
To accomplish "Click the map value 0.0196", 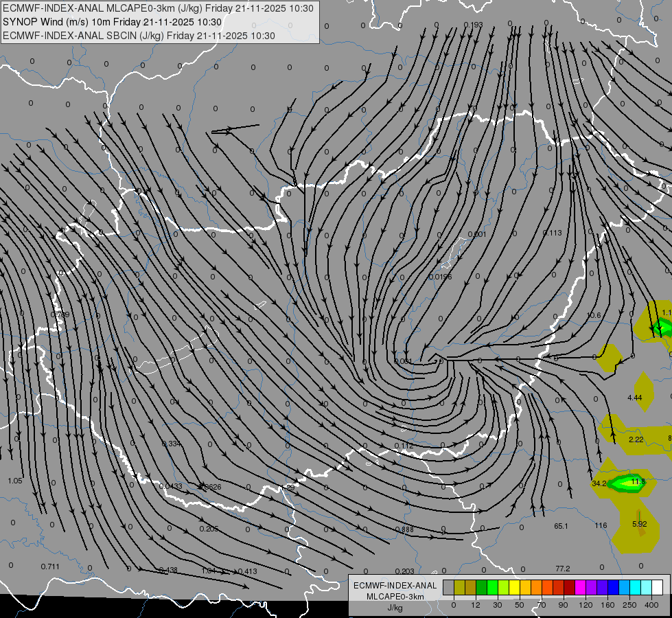I will pyautogui.click(x=441, y=277).
